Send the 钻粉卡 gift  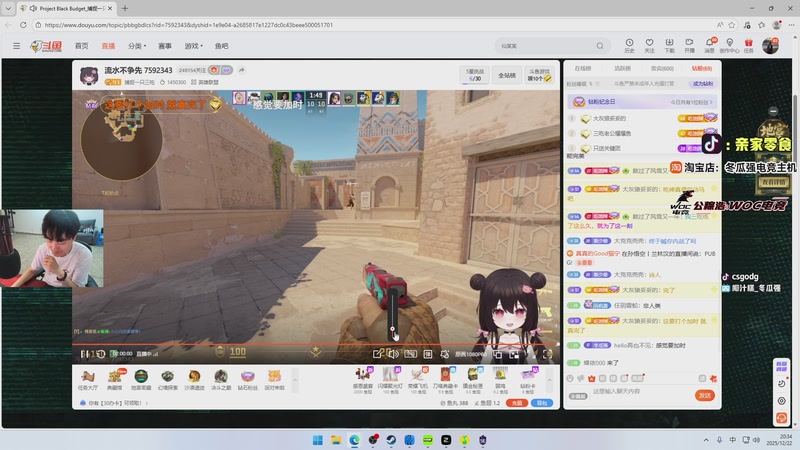tap(528, 380)
